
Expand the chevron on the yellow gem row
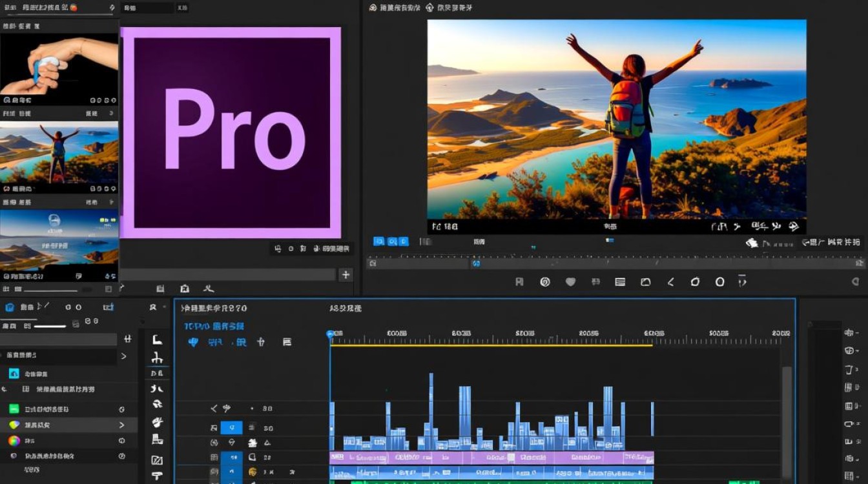122,425
